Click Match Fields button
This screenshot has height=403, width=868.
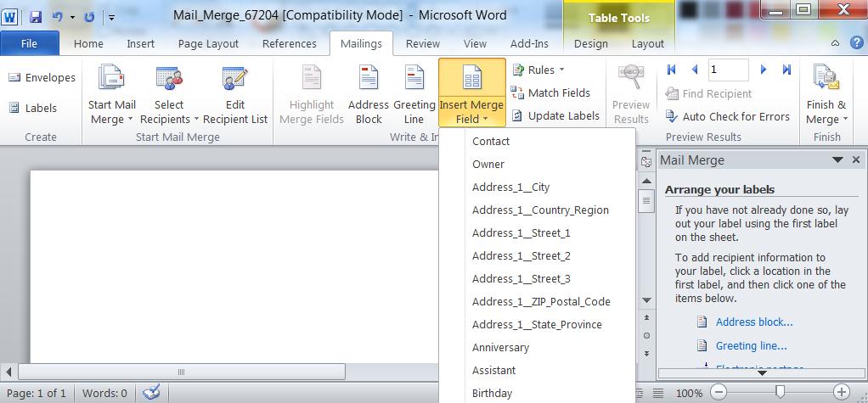pyautogui.click(x=550, y=92)
